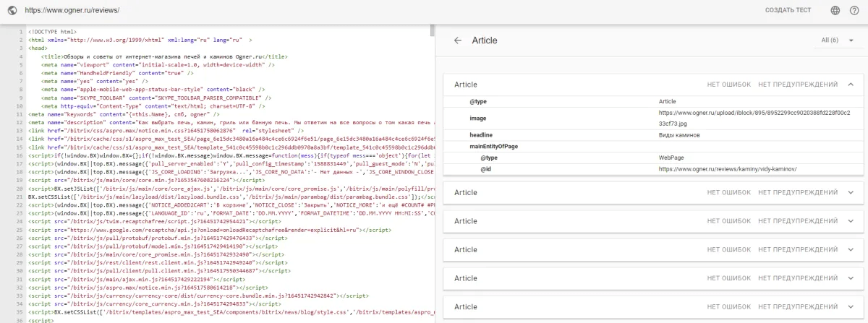This screenshot has height=323, width=868.
Task: Expand the second Article result chevron
Action: coord(851,192)
